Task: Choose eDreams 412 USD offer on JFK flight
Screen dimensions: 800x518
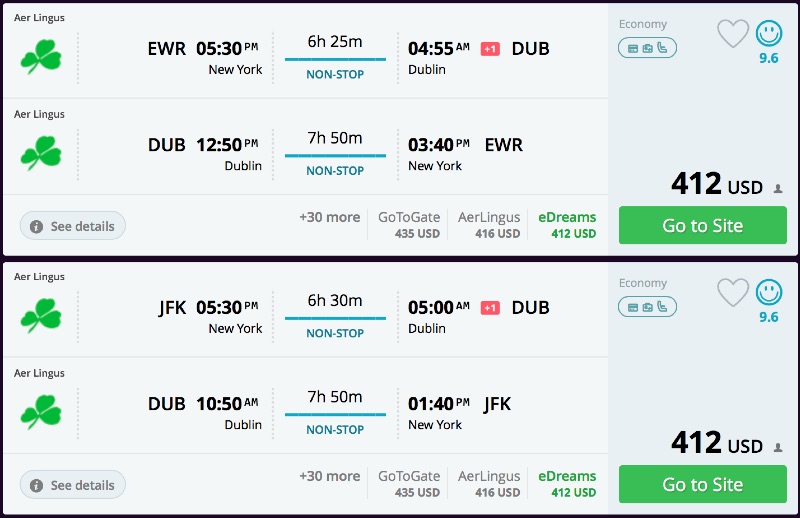Action: coord(567,484)
